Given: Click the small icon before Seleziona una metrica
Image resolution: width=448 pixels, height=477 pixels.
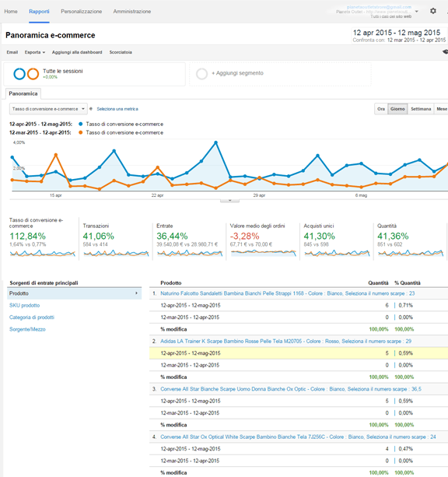Looking at the screenshot, I should coord(91,109).
